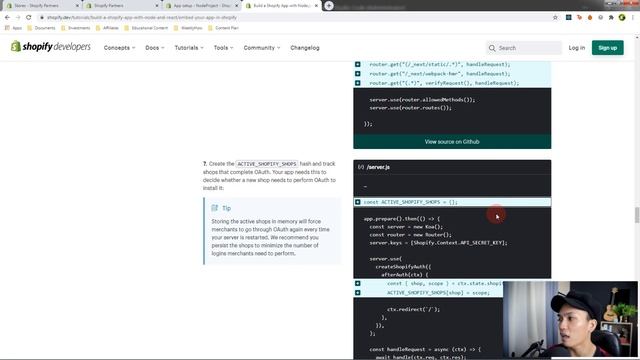Open the Extensions puzzle-piece icon
This screenshot has width=640, height=360.
[x=611, y=18]
